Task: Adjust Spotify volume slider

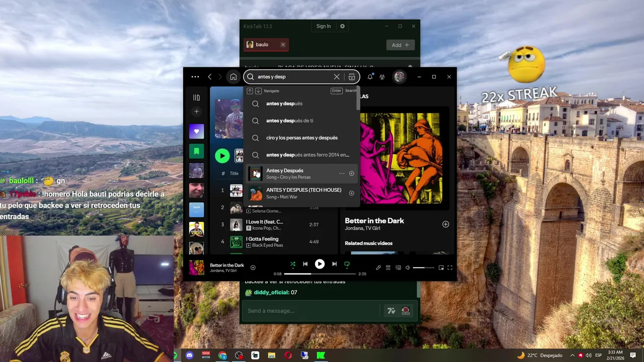Action: pyautogui.click(x=423, y=268)
